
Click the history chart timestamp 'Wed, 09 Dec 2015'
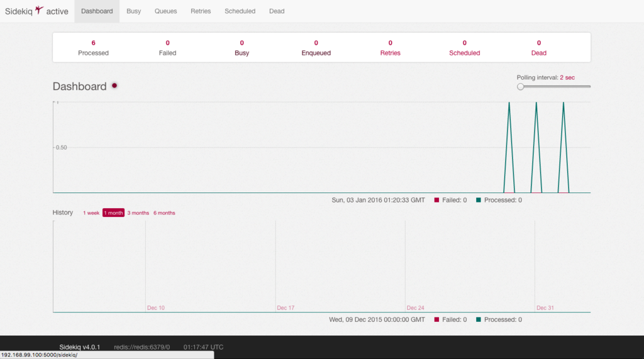(377, 319)
